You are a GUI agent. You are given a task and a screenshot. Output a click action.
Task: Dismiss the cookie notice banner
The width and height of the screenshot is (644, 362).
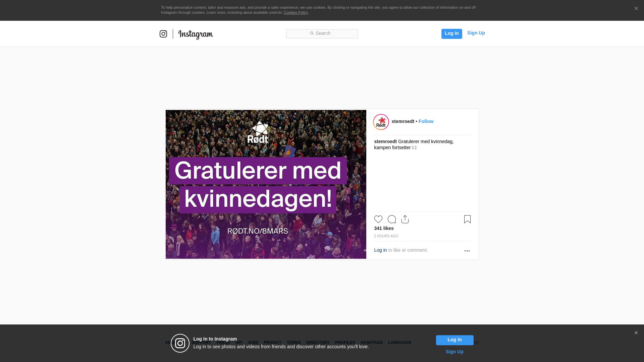[x=636, y=9]
